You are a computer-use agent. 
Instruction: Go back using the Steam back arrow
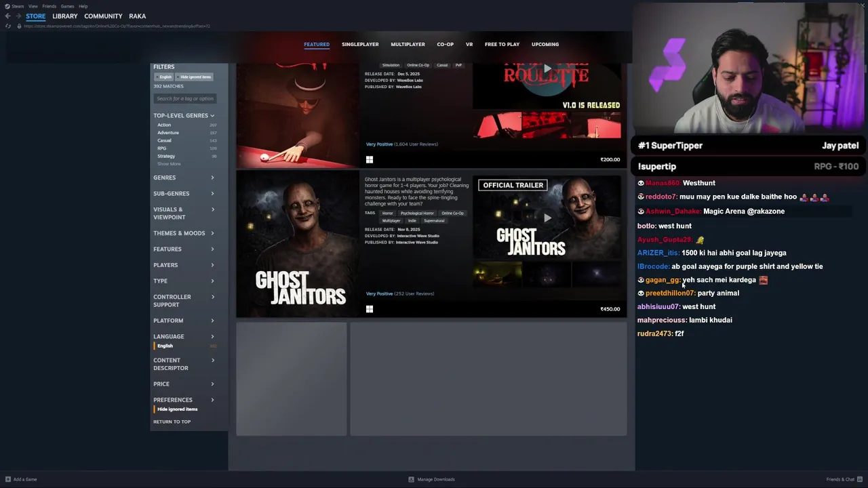tap(7, 16)
